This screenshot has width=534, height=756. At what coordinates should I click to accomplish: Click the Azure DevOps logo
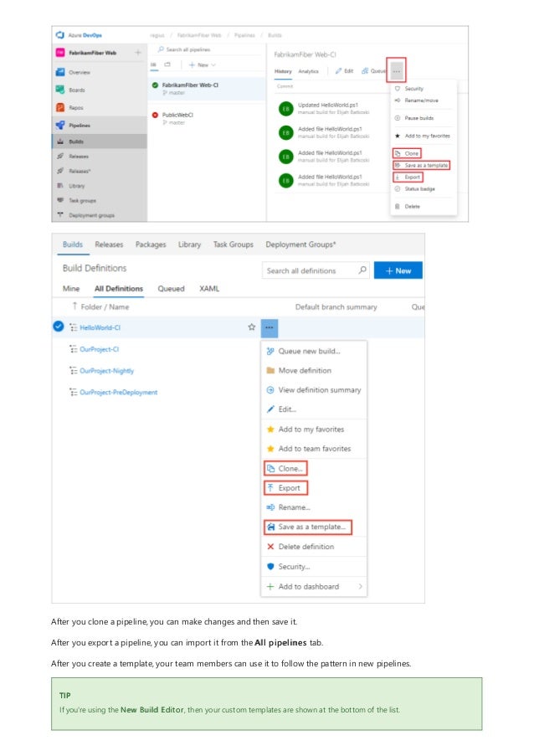[x=59, y=35]
